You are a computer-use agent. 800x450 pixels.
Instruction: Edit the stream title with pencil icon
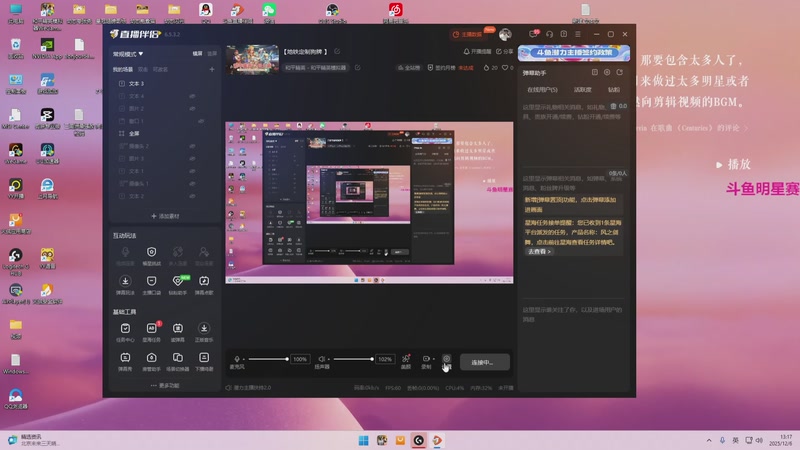pyautogui.click(x=337, y=52)
